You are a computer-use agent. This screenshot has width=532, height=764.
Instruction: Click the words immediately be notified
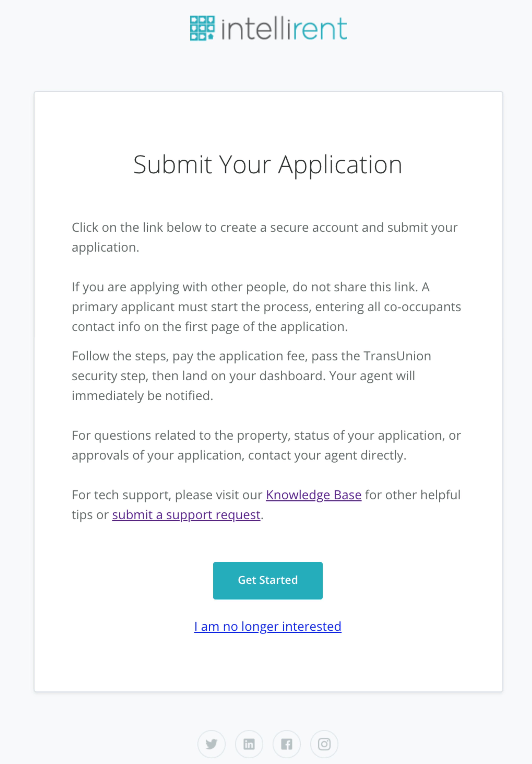click(x=142, y=396)
